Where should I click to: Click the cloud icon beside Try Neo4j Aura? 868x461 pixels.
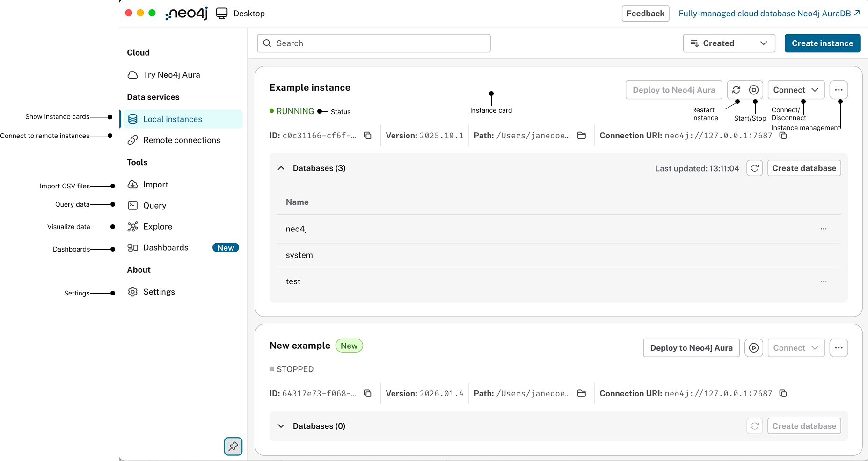point(133,75)
